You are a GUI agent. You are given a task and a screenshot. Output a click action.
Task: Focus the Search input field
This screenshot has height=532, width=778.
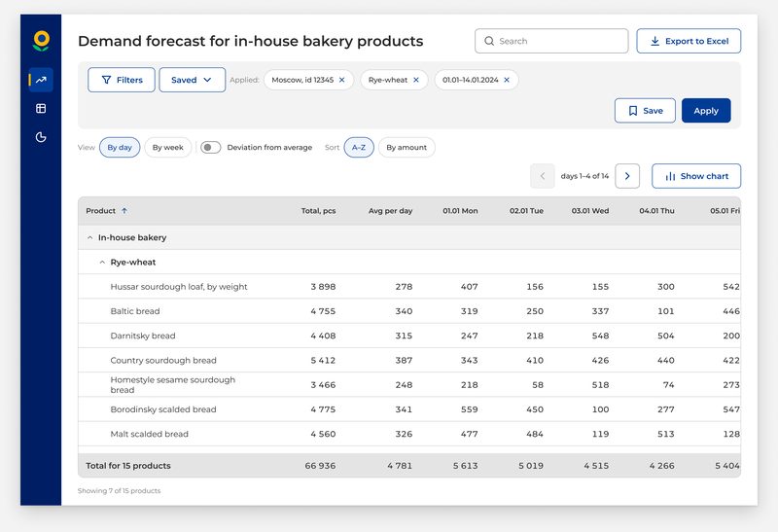(x=551, y=41)
